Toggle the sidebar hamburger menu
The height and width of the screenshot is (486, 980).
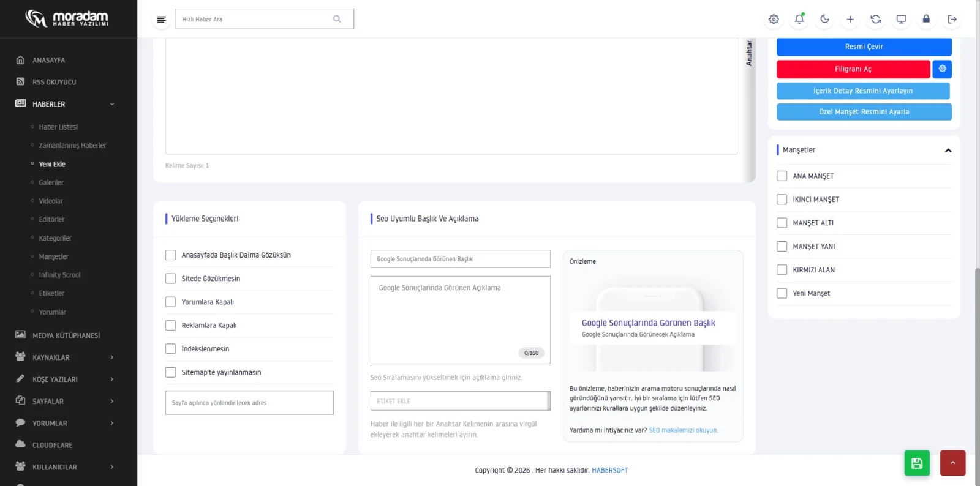click(x=161, y=20)
